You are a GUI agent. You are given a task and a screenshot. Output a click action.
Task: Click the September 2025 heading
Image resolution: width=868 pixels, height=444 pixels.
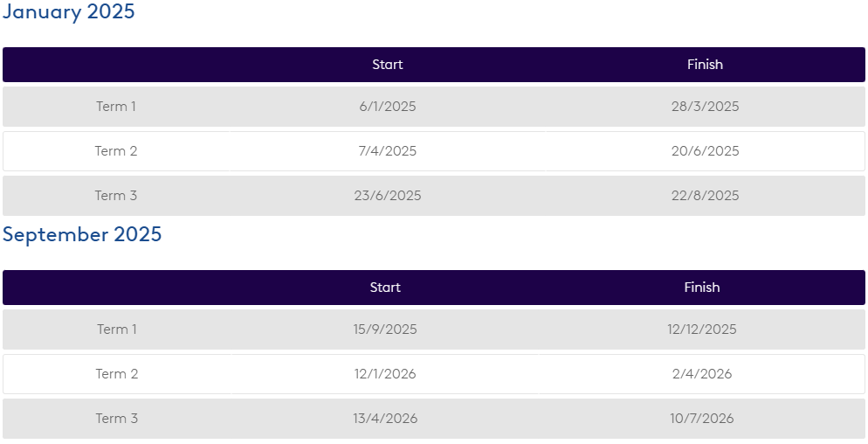coord(82,235)
